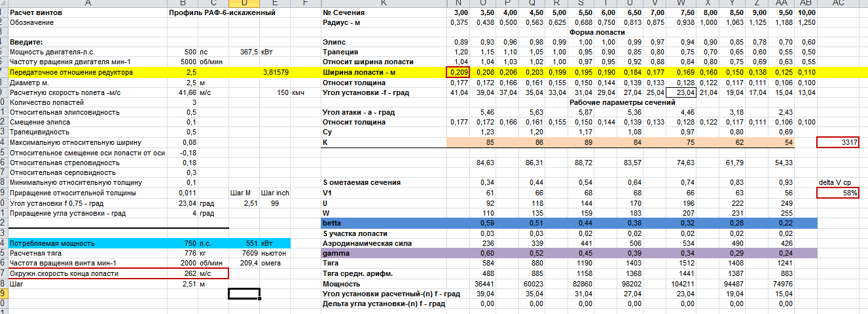868x314 pixels.
Task: Select the value 3,81579 in yellow row
Action: pos(276,72)
